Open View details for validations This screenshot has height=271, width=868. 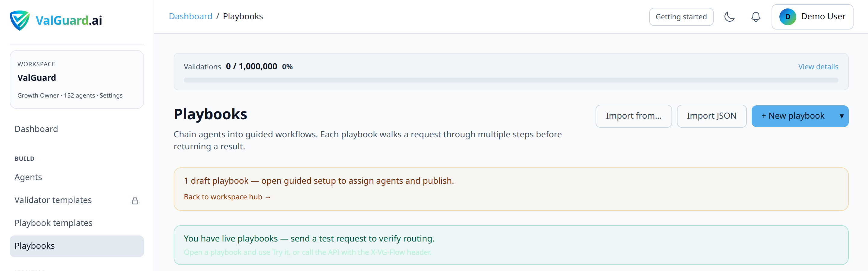pos(818,67)
